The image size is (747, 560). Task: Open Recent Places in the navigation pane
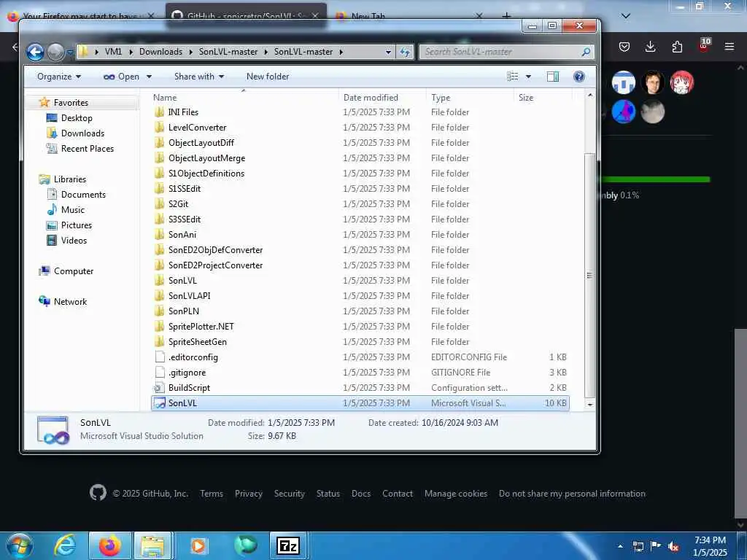coord(88,148)
